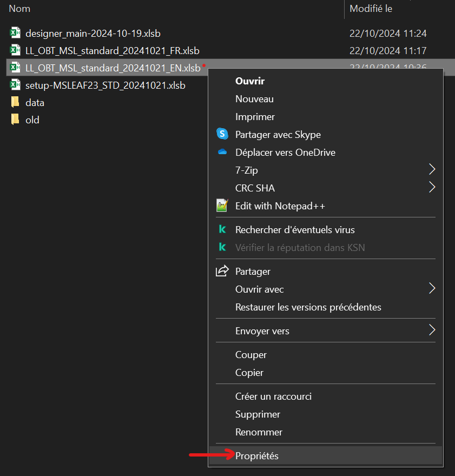Select the old folder name

tap(32, 120)
